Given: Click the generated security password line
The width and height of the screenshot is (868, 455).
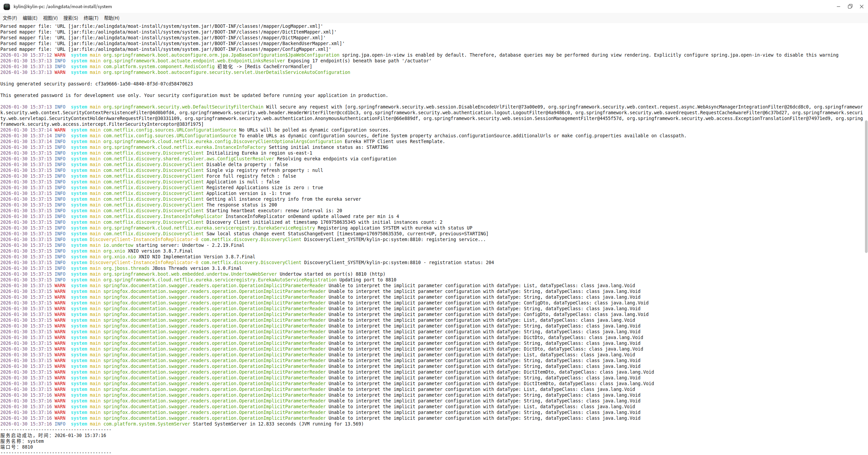Looking at the screenshot, I should pos(97,84).
